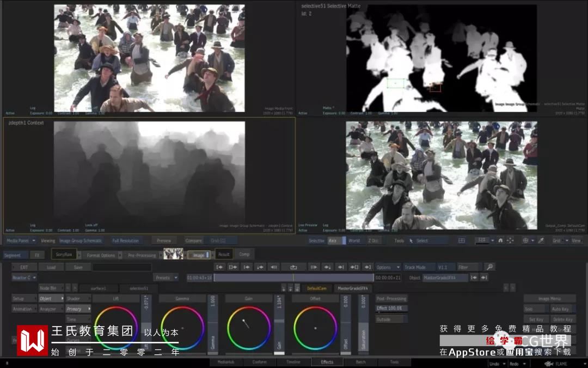Click the frame-range transport icon near Options
Image resolution: width=588 pixels, height=368 pixels.
click(x=354, y=267)
